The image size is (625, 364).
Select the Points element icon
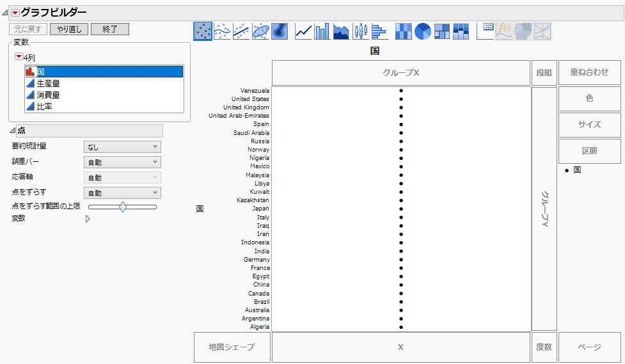click(203, 31)
